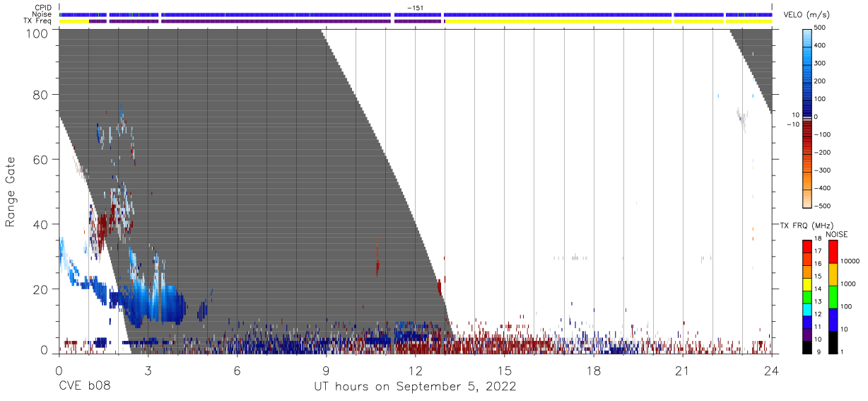Click the '-300' label on the VELO colorbar

[823, 170]
